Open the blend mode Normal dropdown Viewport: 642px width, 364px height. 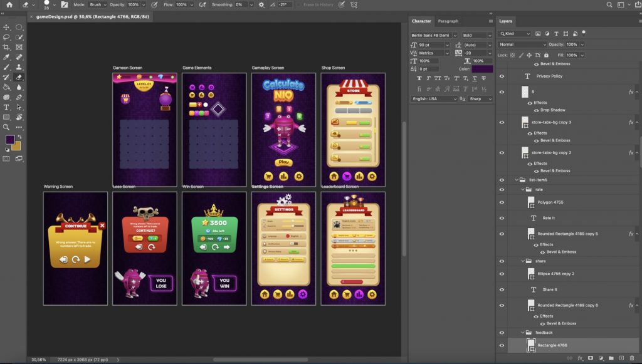[522, 44]
